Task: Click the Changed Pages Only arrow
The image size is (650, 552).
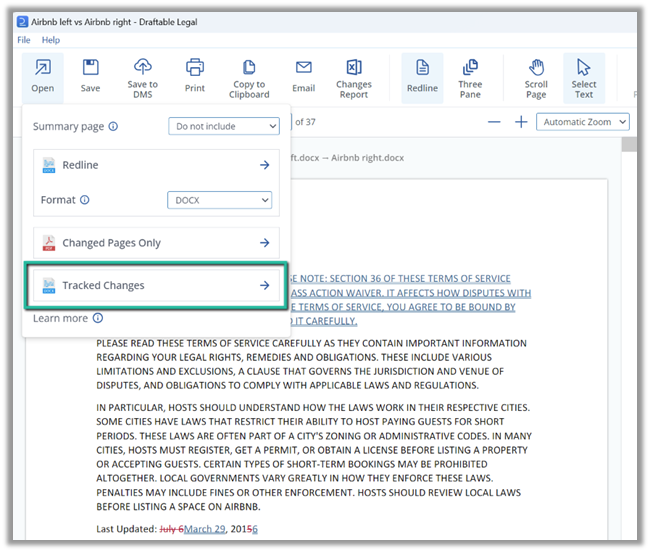Action: 264,242
